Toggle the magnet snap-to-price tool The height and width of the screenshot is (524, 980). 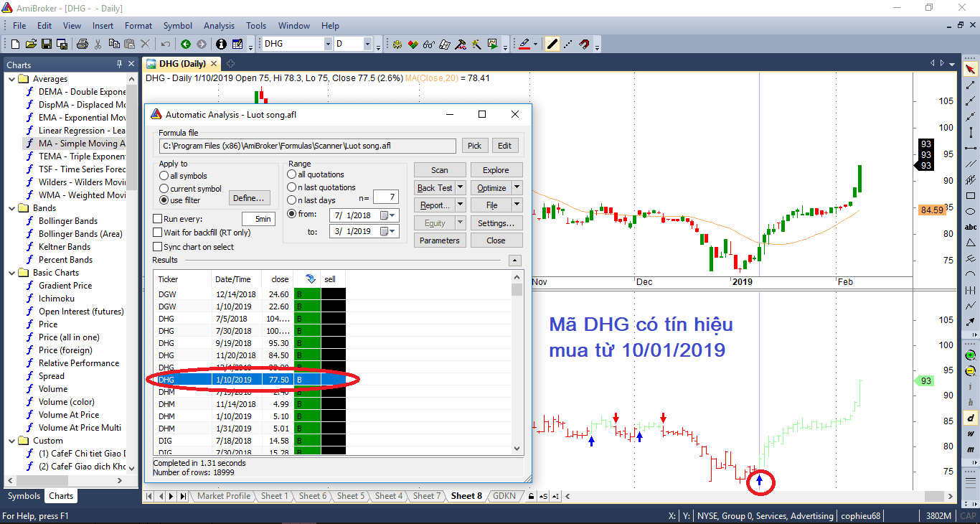[x=584, y=44]
